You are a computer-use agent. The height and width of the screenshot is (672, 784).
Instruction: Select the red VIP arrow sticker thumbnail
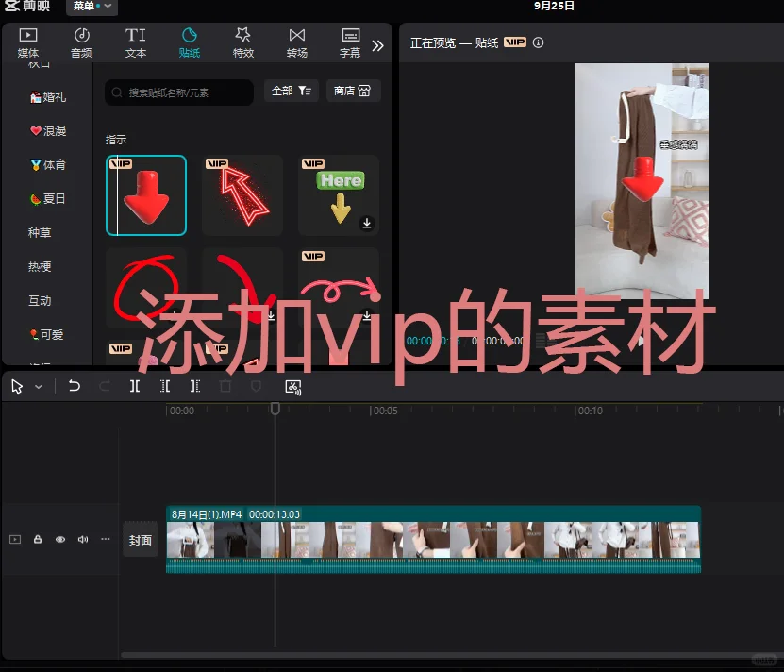[146, 194]
